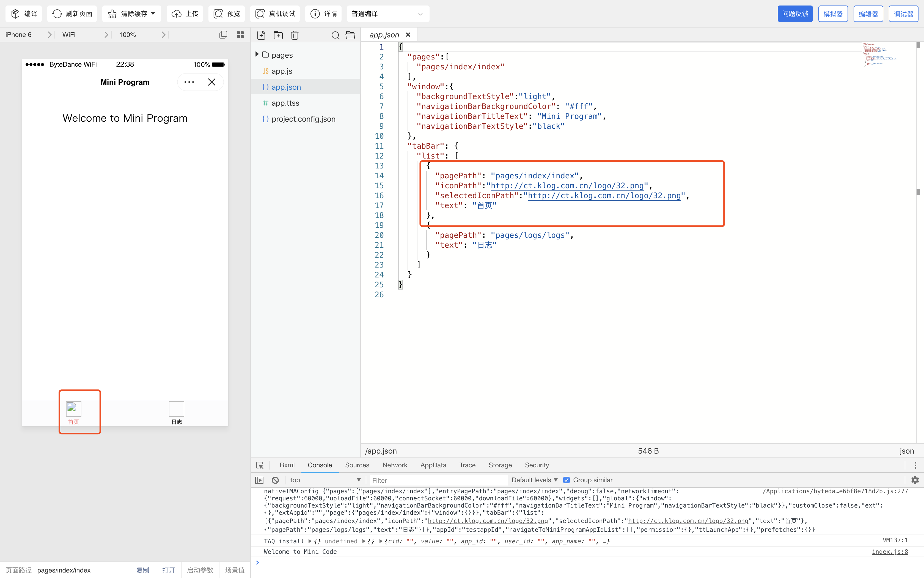924x578 pixels.
Task: Open the 普通编译 compile mode dropdown
Action: point(388,14)
